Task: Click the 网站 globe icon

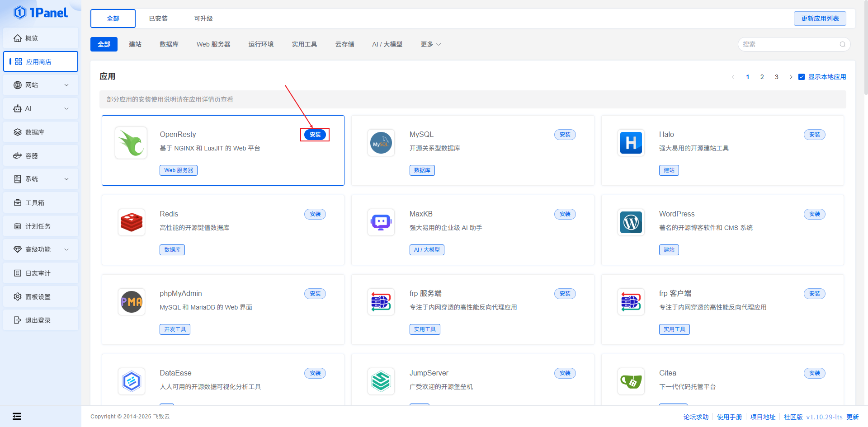Action: coord(18,85)
